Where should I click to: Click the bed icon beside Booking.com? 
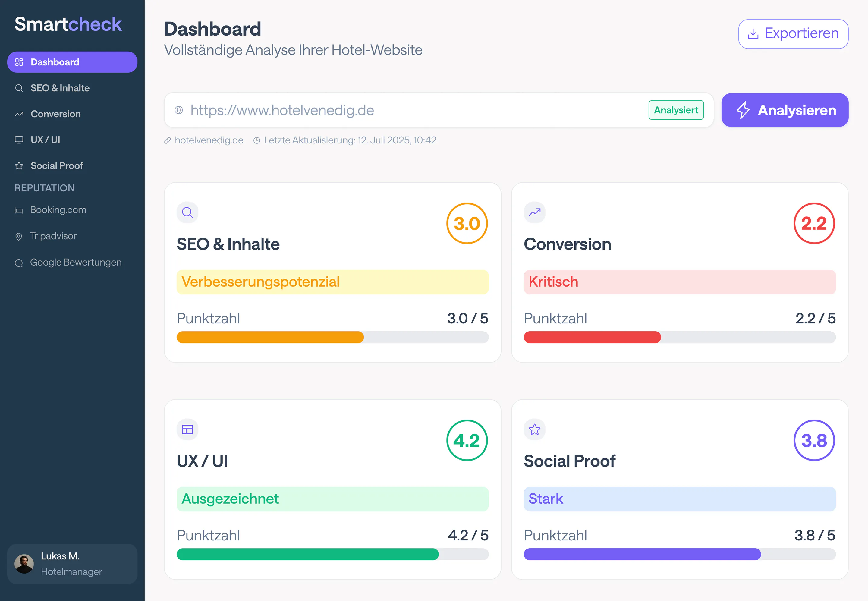[19, 210]
